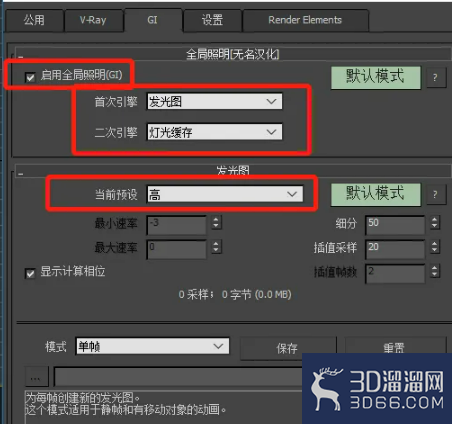Click the 最小速率 value field
This screenshot has height=424, width=452.
pyautogui.click(x=177, y=225)
